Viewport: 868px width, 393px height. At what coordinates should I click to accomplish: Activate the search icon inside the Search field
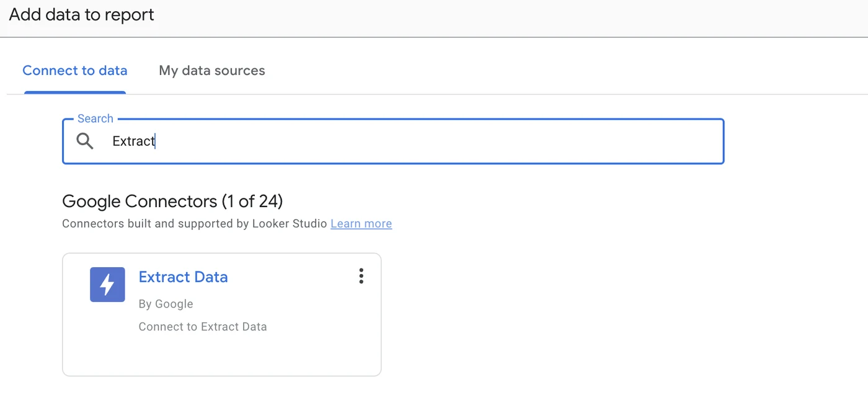85,141
